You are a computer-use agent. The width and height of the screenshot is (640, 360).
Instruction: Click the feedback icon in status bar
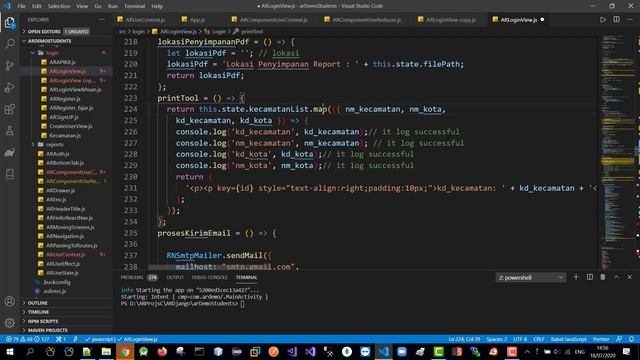coord(619,339)
